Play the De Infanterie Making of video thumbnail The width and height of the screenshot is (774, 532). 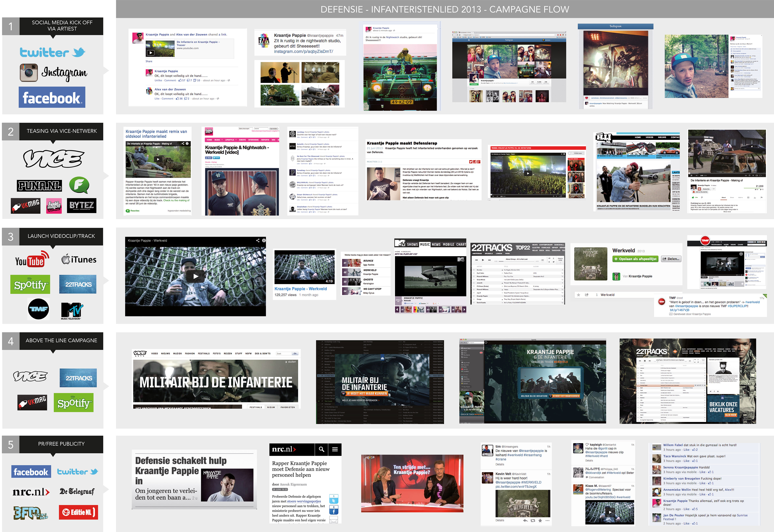158,159
